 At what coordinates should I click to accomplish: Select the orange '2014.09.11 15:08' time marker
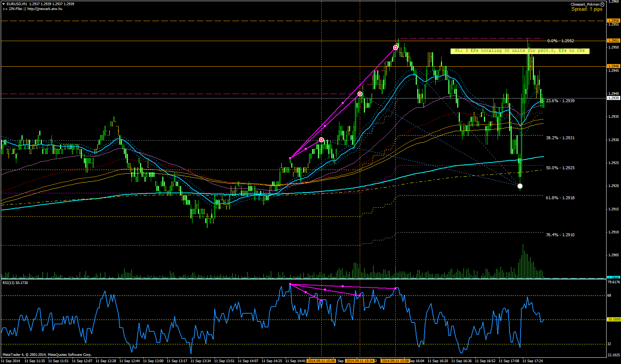coord(321,361)
